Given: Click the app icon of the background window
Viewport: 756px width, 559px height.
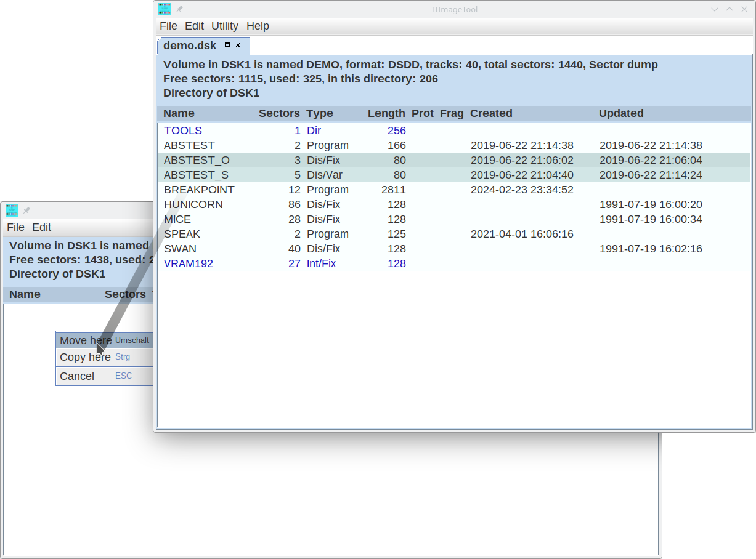Looking at the screenshot, I should pyautogui.click(x=12, y=211).
